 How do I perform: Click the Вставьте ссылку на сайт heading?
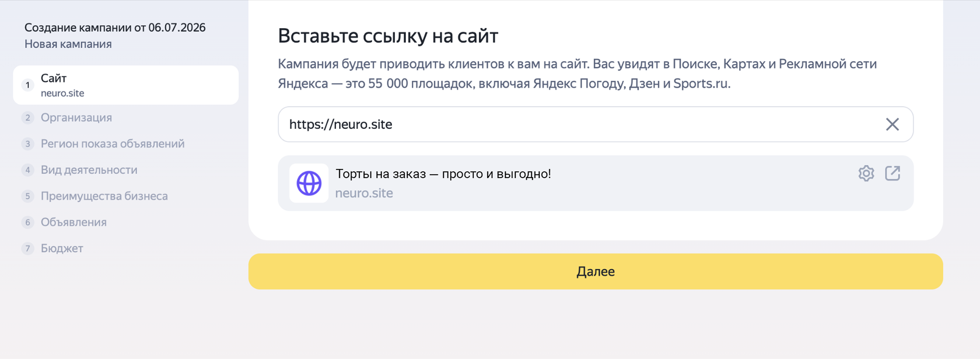pos(388,36)
